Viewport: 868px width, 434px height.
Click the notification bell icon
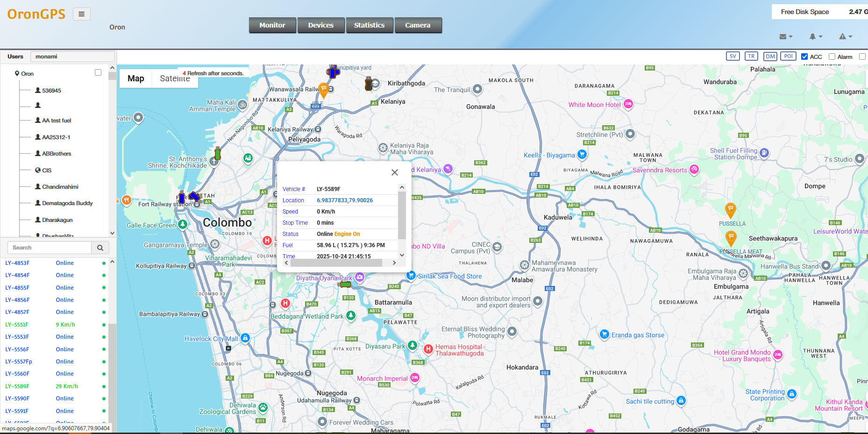pyautogui.click(x=813, y=36)
